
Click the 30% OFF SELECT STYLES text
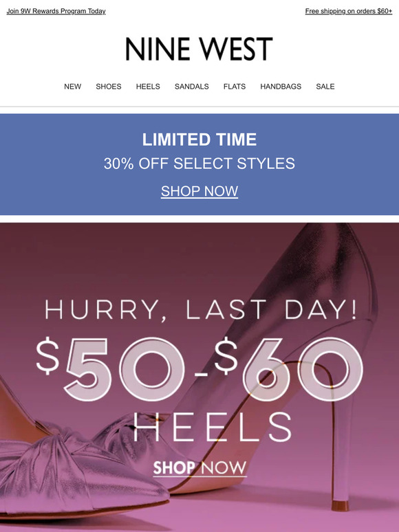tap(199, 164)
